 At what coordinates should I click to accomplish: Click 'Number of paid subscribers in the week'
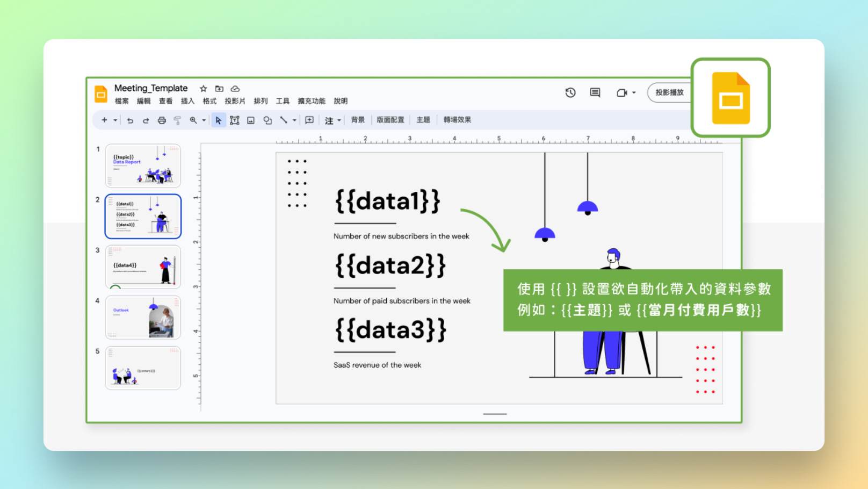(x=402, y=301)
